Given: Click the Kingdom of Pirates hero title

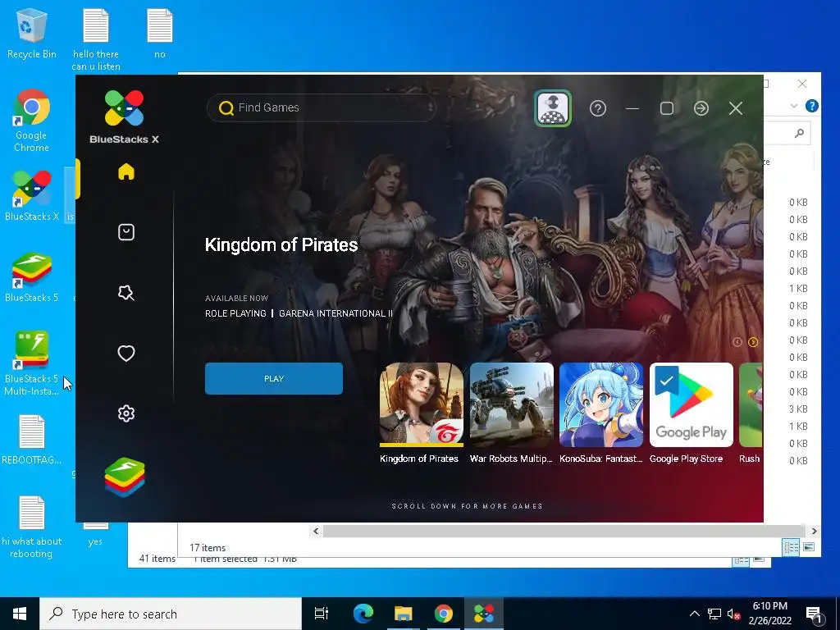Looking at the screenshot, I should (x=281, y=244).
